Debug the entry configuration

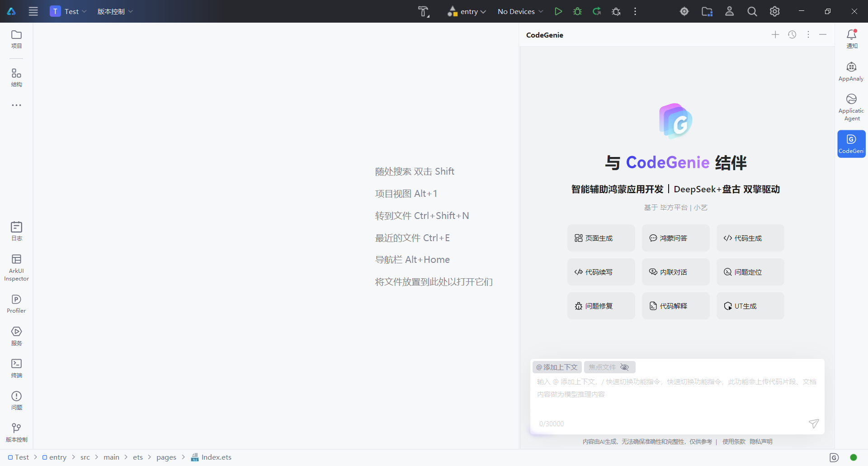[577, 11]
